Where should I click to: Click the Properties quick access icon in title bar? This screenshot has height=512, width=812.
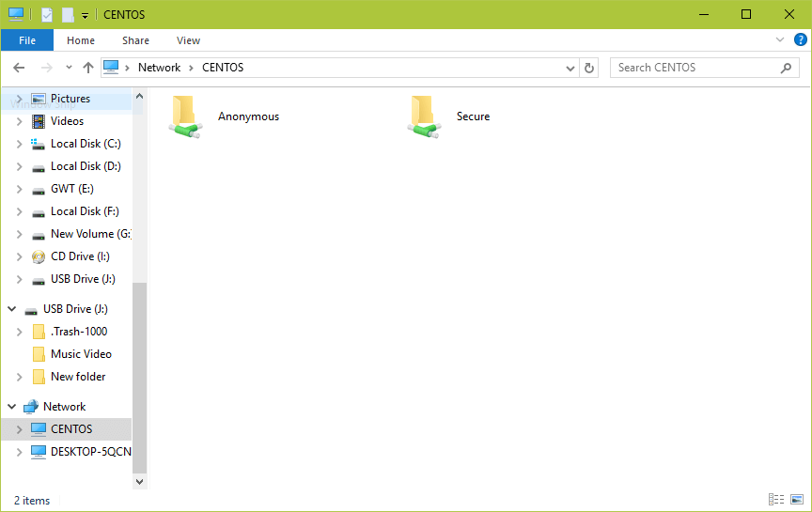[x=47, y=14]
